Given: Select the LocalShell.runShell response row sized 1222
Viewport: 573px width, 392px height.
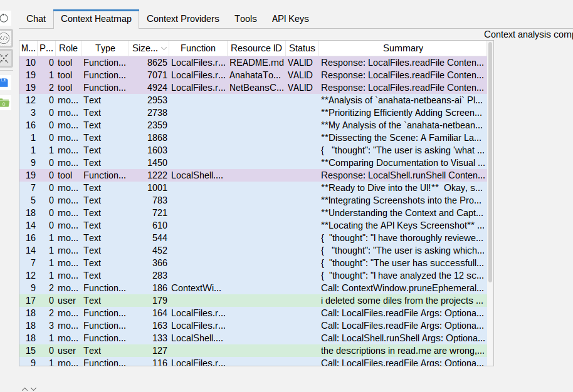Looking at the screenshot, I should tap(251, 175).
